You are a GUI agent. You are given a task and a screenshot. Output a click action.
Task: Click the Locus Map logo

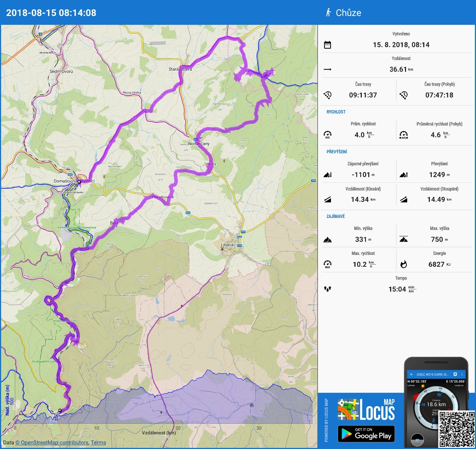366,410
